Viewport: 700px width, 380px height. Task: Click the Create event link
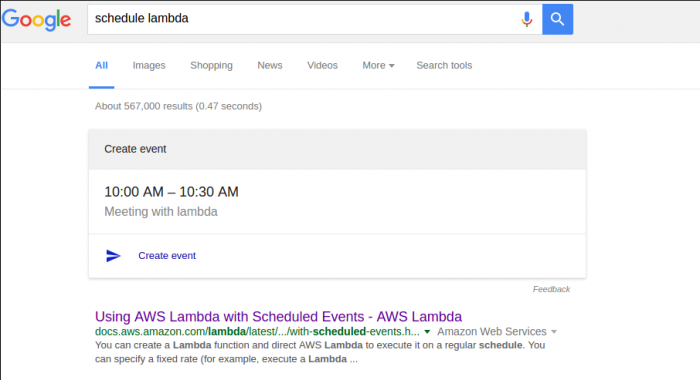pos(167,255)
